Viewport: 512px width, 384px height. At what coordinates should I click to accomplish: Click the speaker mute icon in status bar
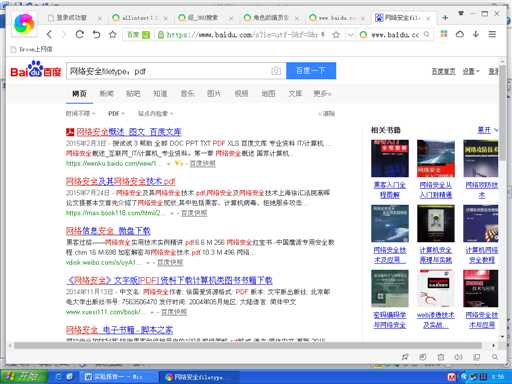pyautogui.click(x=459, y=357)
